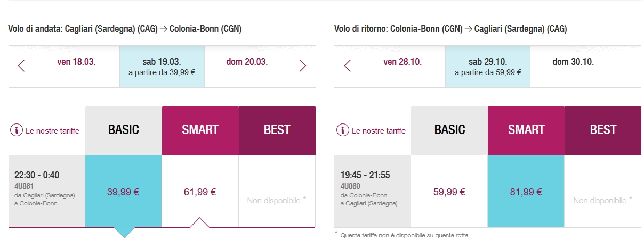Image resolution: width=644 pixels, height=239 pixels.
Task: Click return SMART fare column header
Action: (526, 130)
